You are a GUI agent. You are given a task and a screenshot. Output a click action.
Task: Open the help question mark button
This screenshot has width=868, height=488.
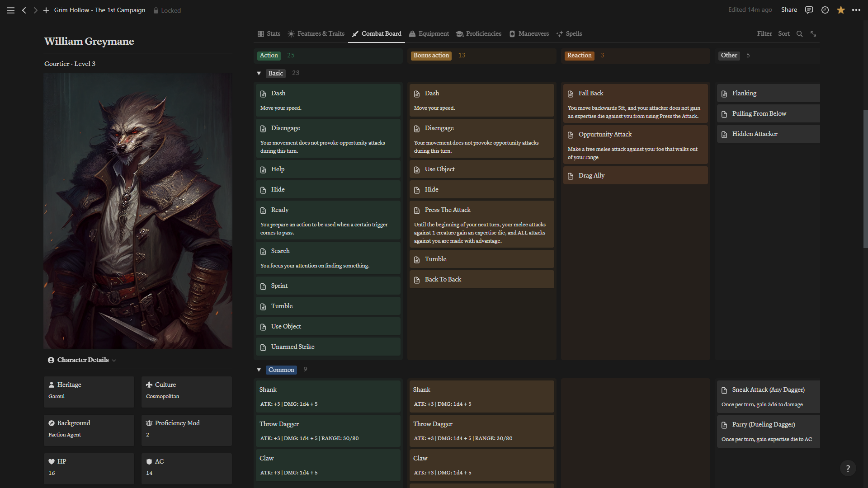(x=848, y=469)
